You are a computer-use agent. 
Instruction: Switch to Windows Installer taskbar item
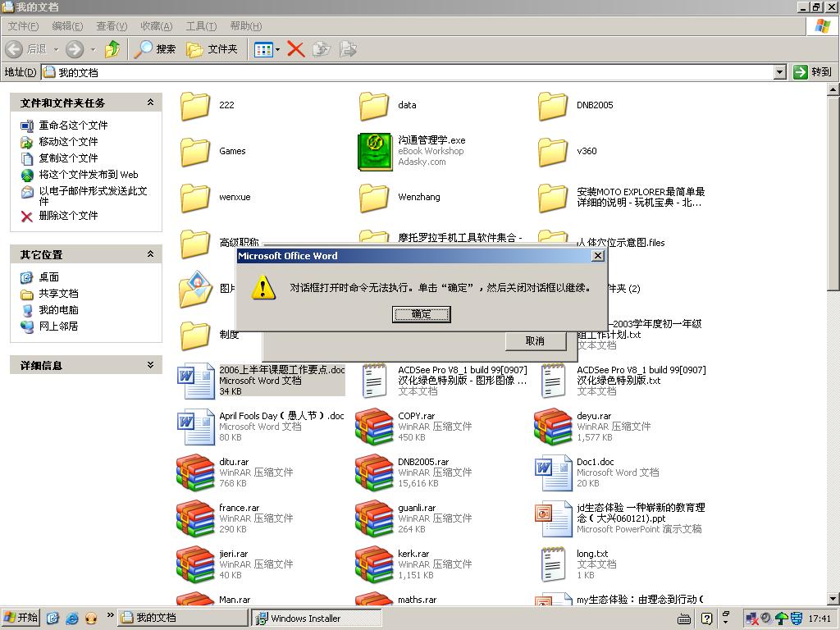point(317,619)
